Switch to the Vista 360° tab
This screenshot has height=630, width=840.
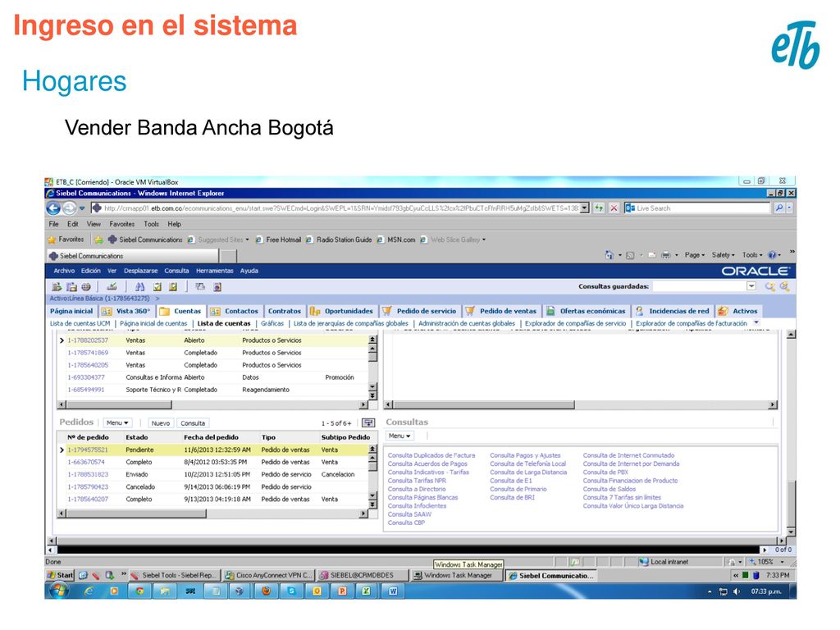[x=127, y=311]
